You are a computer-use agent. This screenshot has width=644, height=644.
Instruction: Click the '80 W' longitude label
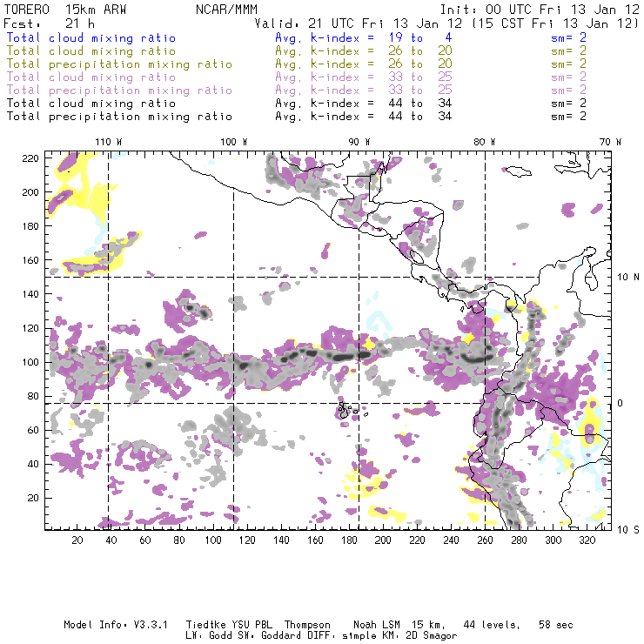tap(485, 142)
